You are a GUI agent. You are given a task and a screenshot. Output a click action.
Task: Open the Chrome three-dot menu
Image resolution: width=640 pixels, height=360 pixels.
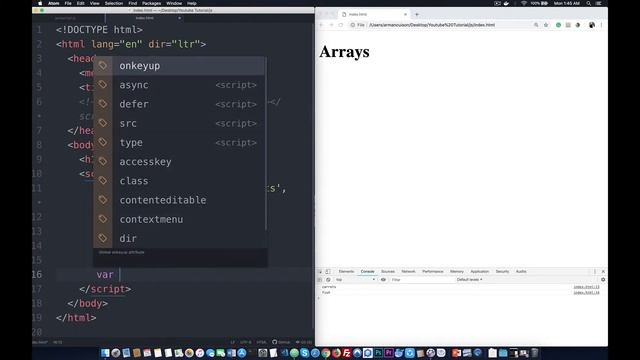click(x=601, y=25)
